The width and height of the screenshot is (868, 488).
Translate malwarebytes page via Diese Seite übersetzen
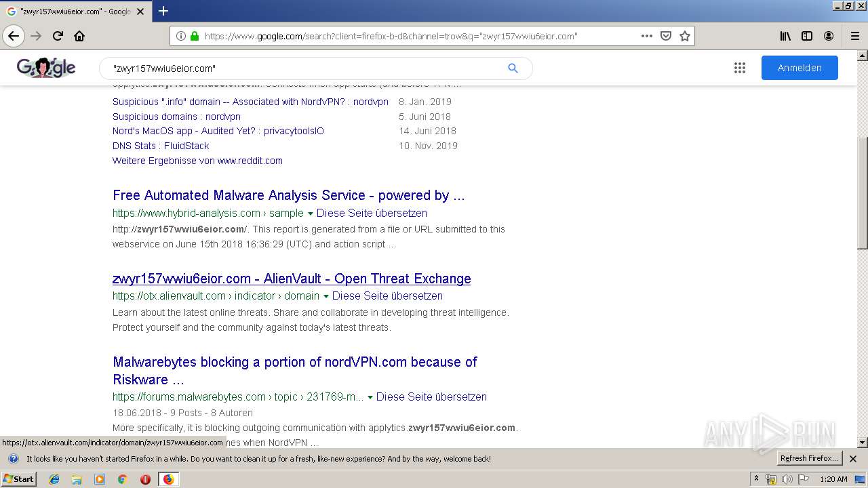(x=431, y=396)
